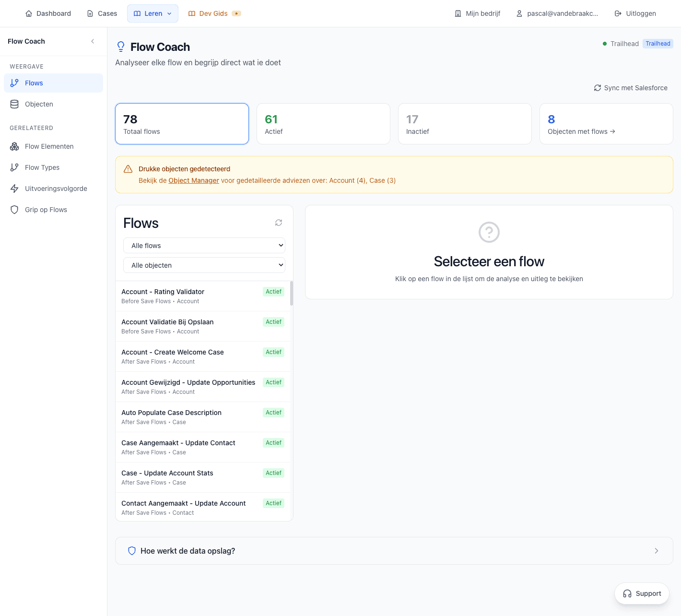Open Uitvoeringsvolgorde in the sidebar

tap(53, 189)
